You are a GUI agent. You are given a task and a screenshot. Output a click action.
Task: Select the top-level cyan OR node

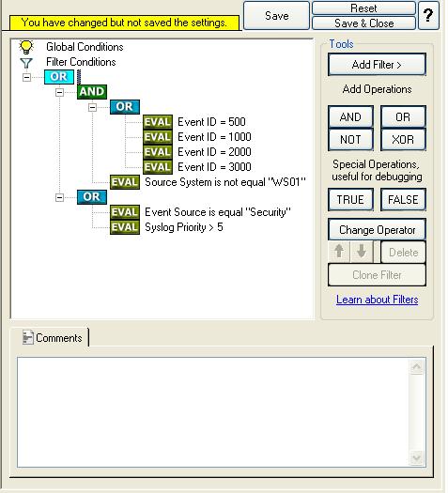(59, 77)
